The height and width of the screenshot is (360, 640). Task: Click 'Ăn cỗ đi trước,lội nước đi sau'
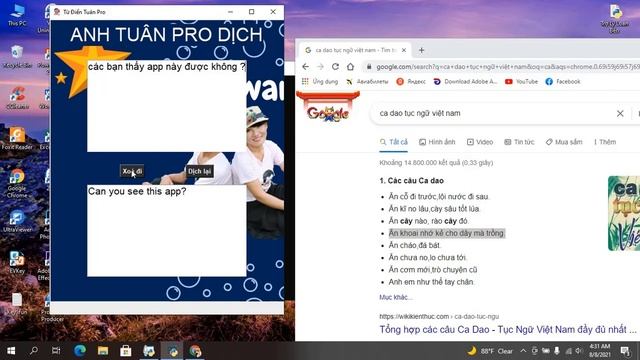[439, 196]
